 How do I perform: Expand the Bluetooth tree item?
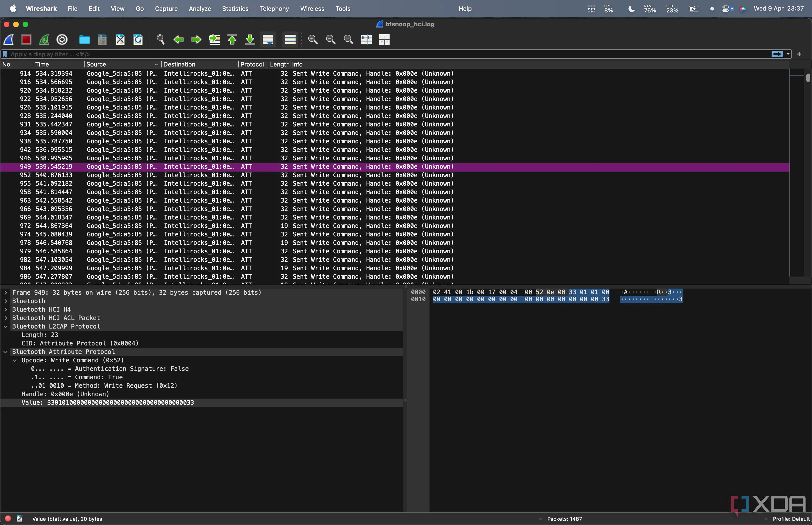coord(6,301)
